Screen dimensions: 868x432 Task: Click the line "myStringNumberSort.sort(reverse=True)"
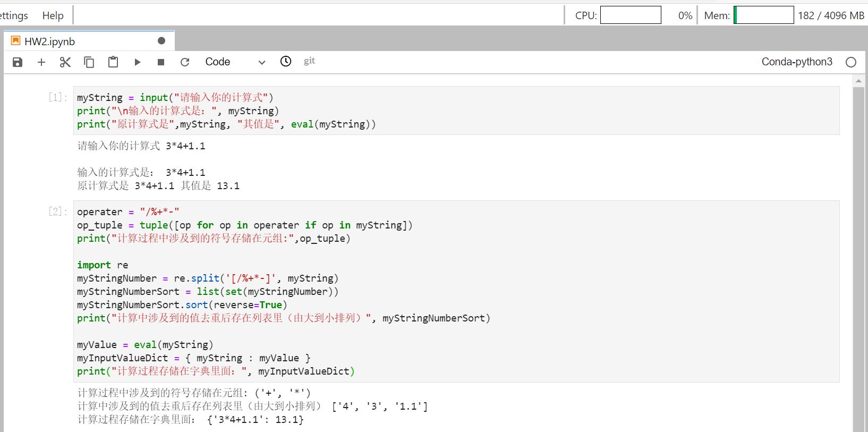tap(182, 305)
